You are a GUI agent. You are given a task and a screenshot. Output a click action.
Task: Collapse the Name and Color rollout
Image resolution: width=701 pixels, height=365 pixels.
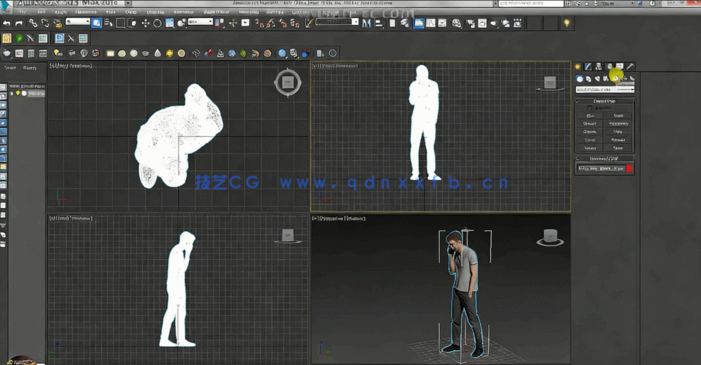(x=604, y=159)
